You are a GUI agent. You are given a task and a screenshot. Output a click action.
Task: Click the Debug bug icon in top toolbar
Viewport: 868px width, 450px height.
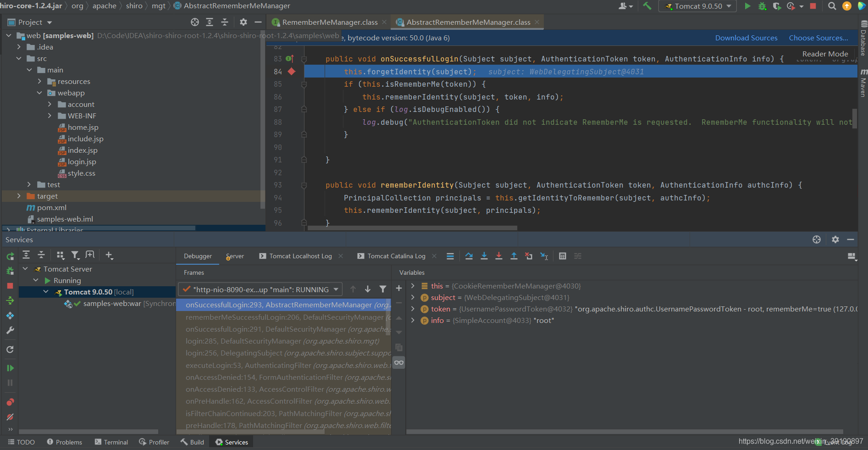tap(762, 6)
